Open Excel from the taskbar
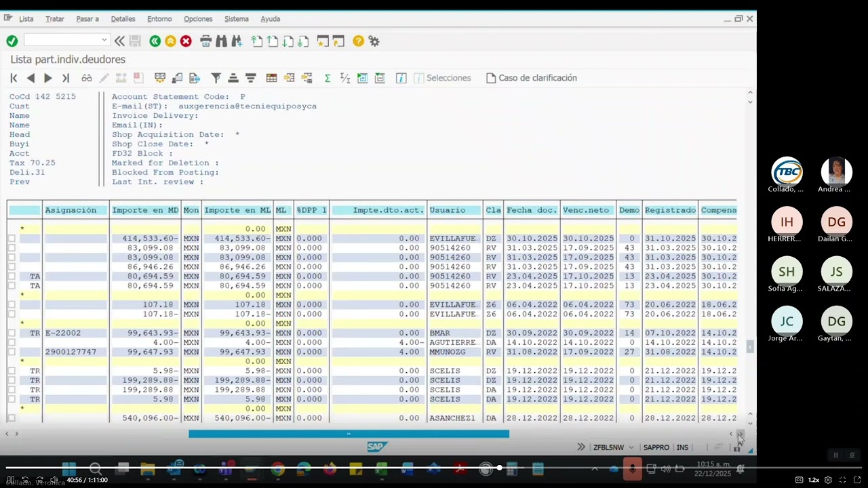Image resolution: width=868 pixels, height=488 pixels. [x=381, y=468]
